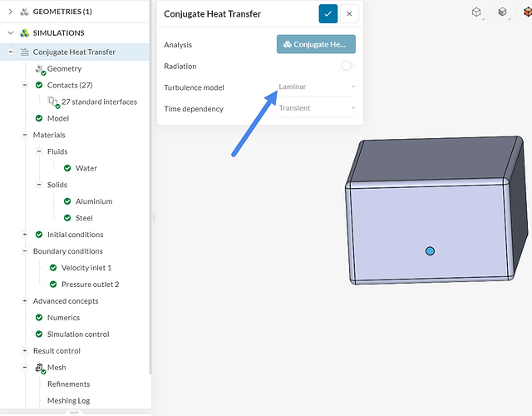Collapse the Solids node
Screen dimensions: 532x416
39,185
